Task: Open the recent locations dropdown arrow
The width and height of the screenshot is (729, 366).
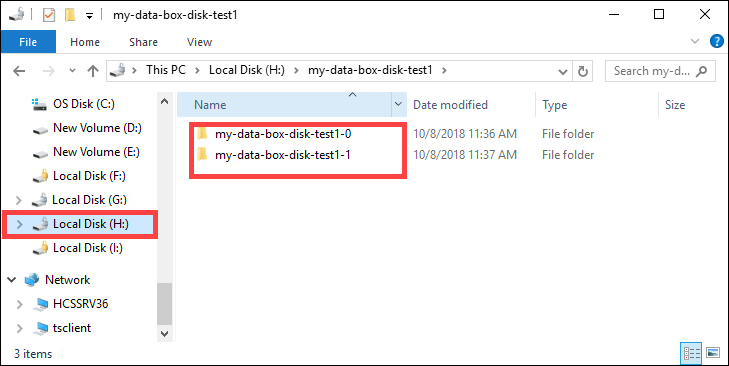Action: point(72,71)
